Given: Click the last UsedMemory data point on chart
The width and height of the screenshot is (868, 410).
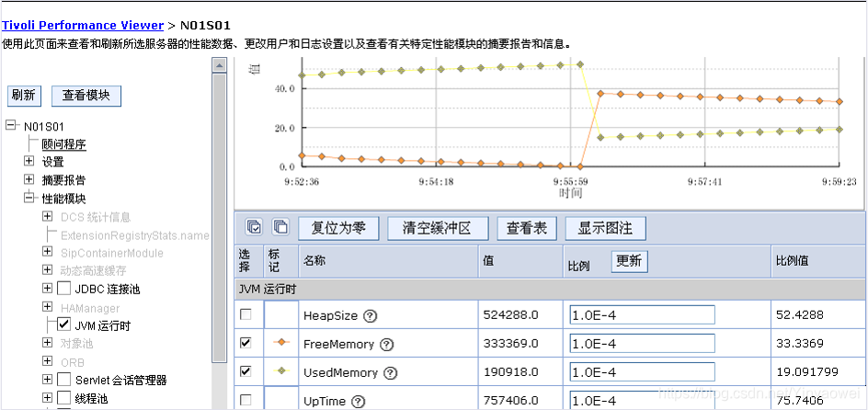Looking at the screenshot, I should click(839, 130).
